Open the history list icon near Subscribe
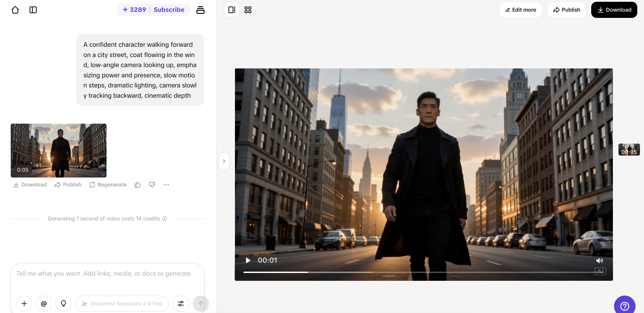This screenshot has height=313, width=644. (x=200, y=10)
